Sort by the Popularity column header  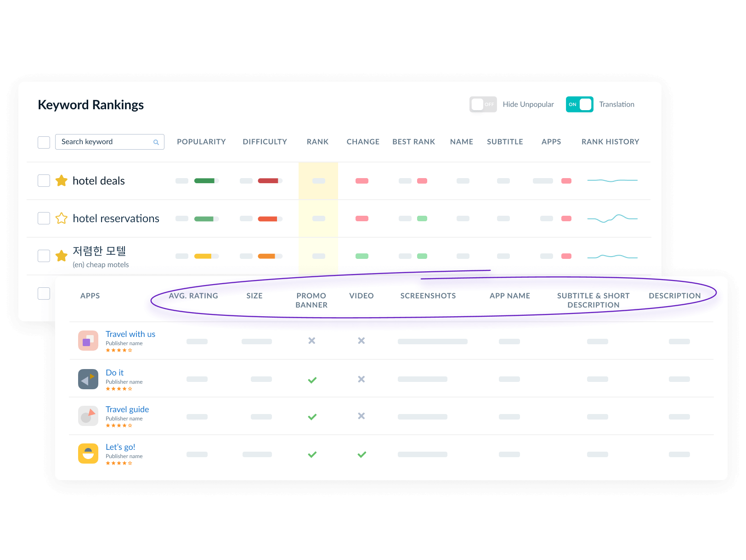201,142
